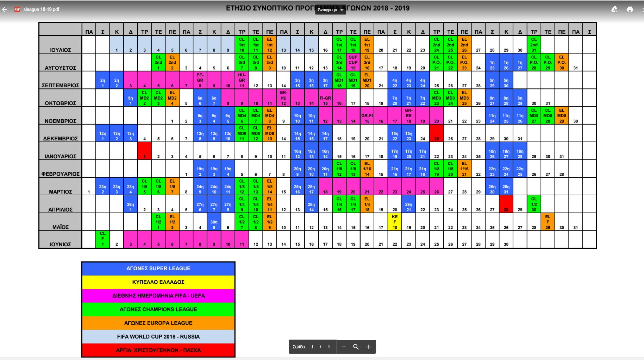Click the yellow 'KE F 18' cell in May
Screen dimensions: 644x360
pyautogui.click(x=395, y=222)
